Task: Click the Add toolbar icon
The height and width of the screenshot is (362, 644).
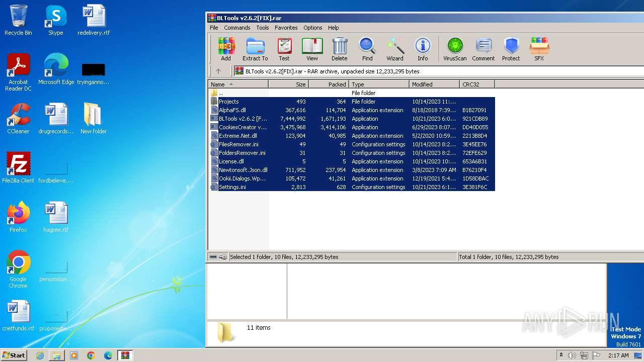Action: click(226, 49)
